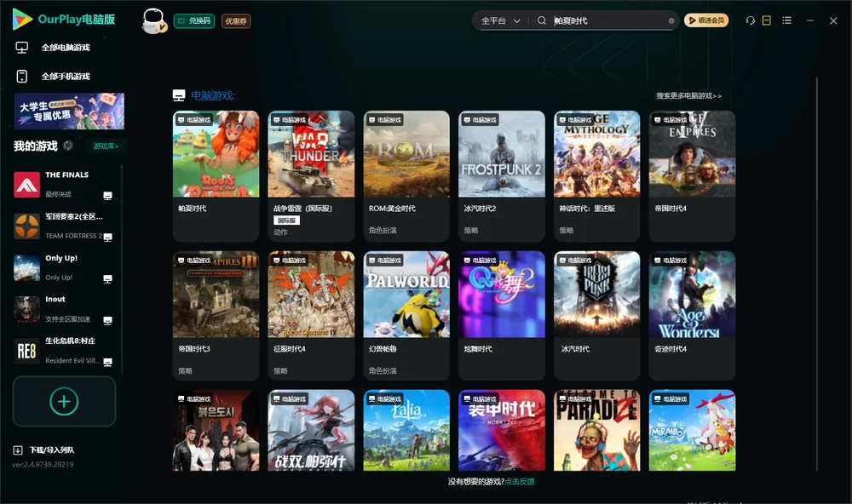Select 生化危机8:村庄 in my games list
852x504 pixels.
click(64, 351)
